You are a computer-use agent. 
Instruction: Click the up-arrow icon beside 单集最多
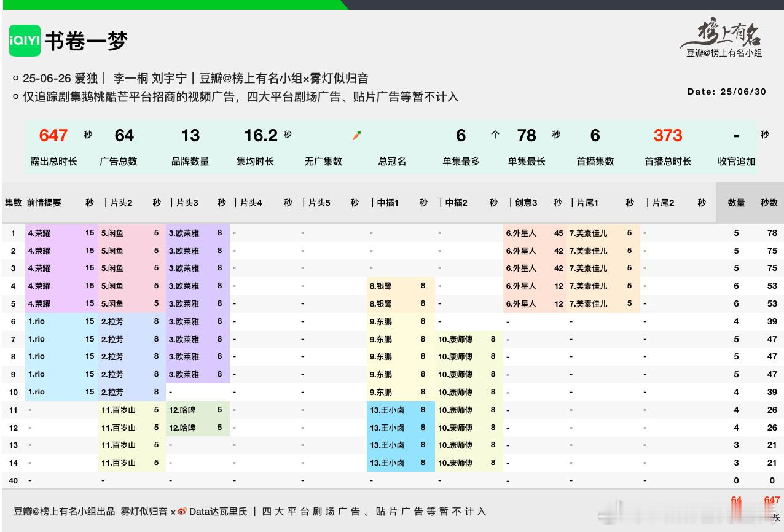click(495, 135)
